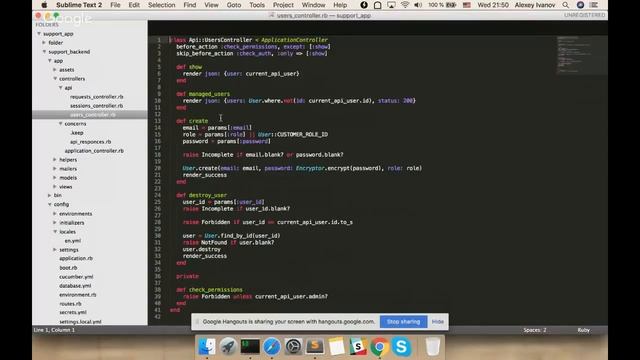Screen dimensions: 640x360
Task: Open the Sublime Text 2 application menu
Action: 79,5
